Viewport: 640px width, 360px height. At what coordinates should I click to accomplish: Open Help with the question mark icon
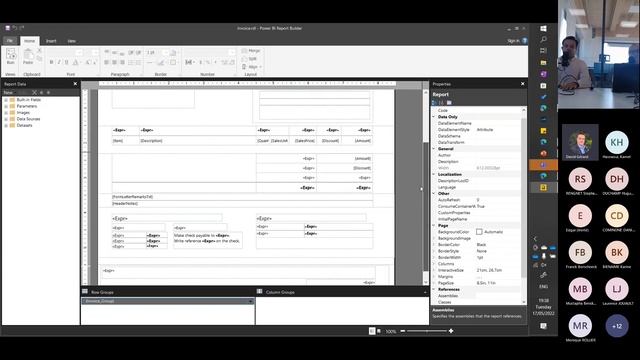click(524, 40)
